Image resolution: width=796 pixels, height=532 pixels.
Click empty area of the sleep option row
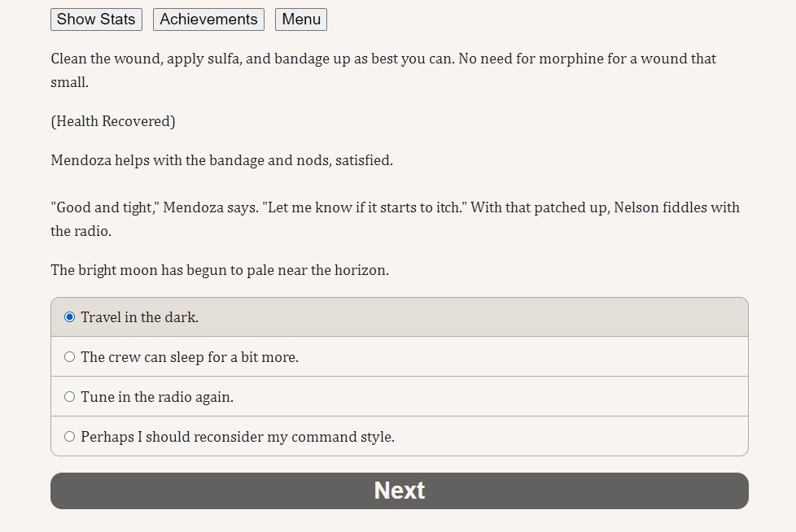[523, 357]
